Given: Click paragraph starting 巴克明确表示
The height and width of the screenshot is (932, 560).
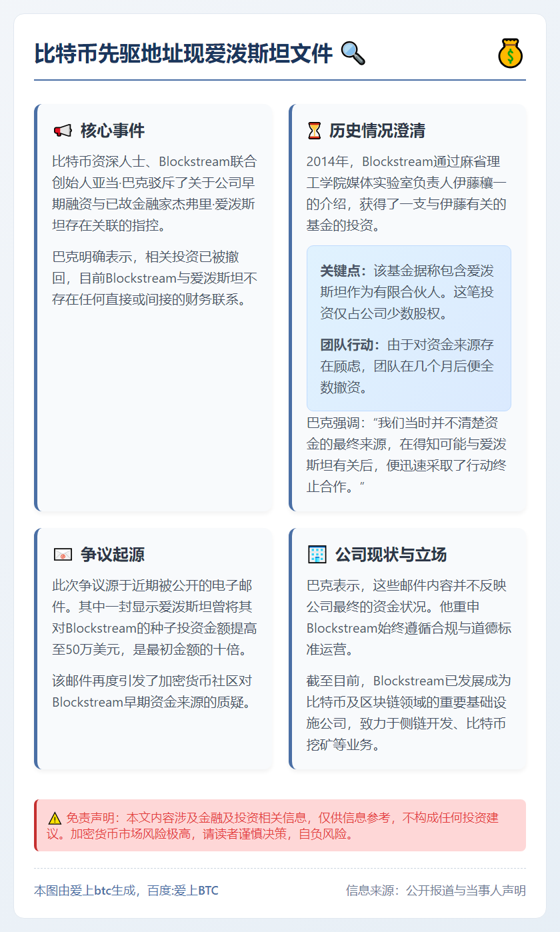Looking at the screenshot, I should click(155, 277).
